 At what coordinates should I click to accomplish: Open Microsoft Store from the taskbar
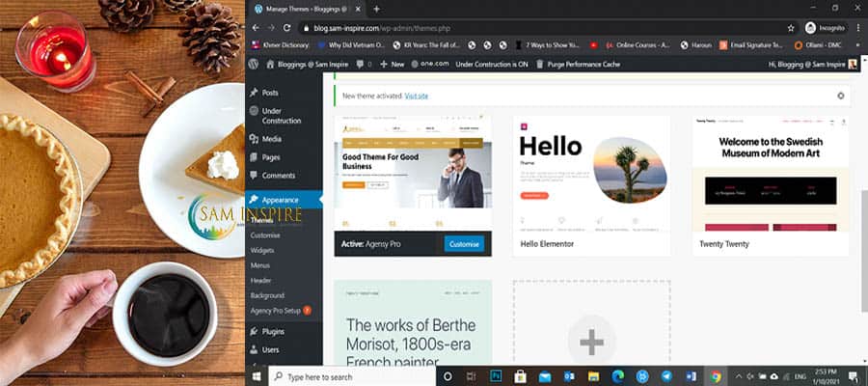[x=520, y=376]
